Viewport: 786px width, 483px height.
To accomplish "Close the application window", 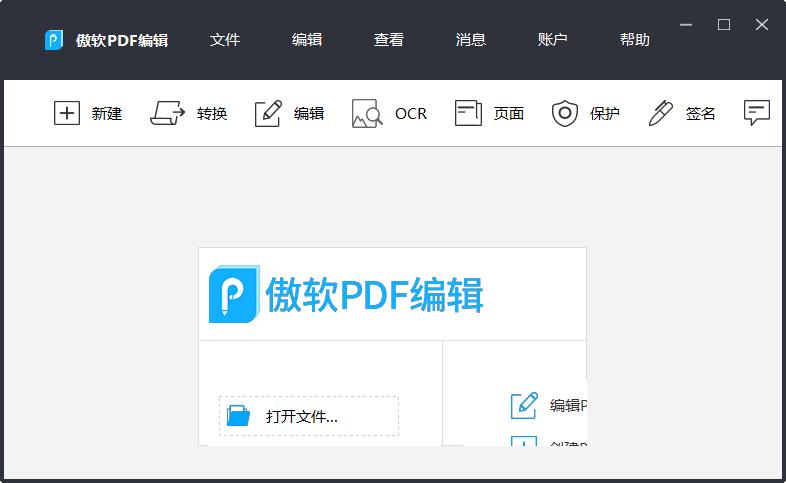I will click(x=762, y=25).
